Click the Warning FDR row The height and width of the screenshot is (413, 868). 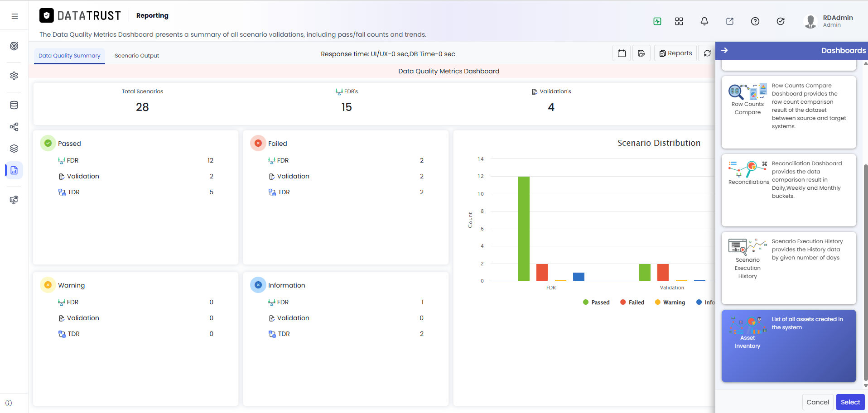pos(136,302)
